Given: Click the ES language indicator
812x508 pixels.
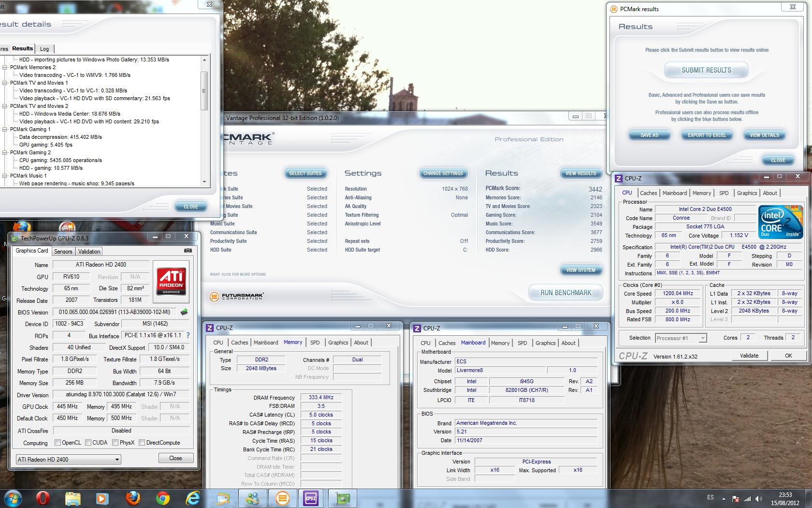Looking at the screenshot, I should pos(710,497).
